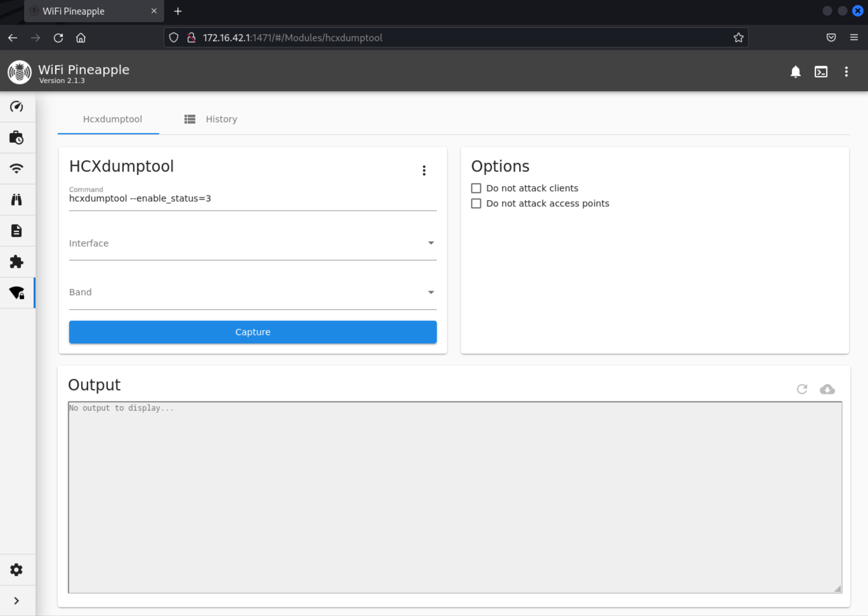Open the web terminal icon
Image resolution: width=868 pixels, height=616 pixels.
coord(821,72)
